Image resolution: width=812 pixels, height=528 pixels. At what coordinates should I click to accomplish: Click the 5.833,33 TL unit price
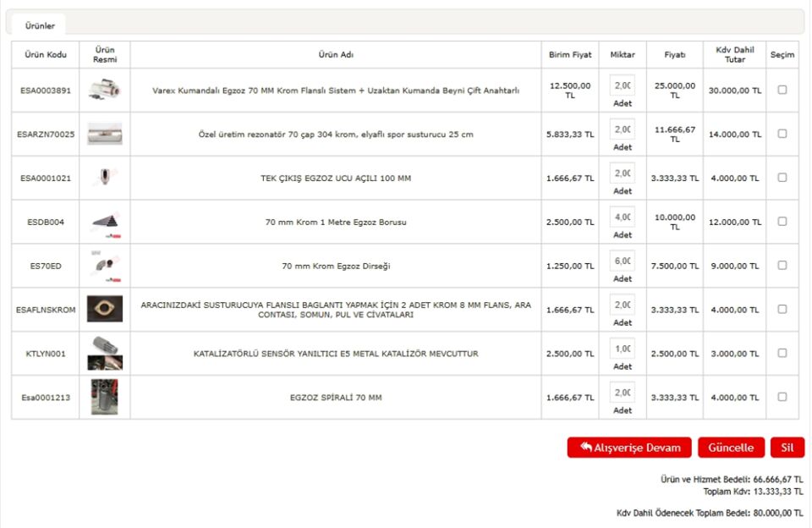(x=569, y=135)
